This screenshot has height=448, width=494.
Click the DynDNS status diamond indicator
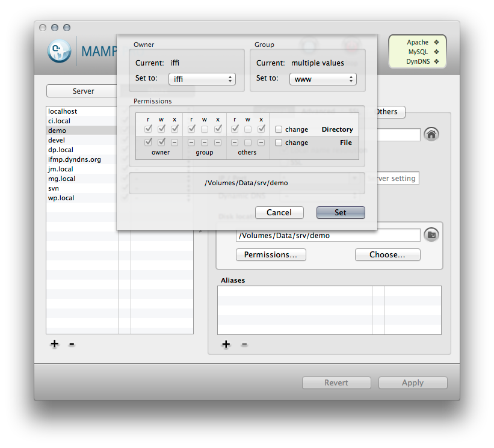(x=436, y=61)
